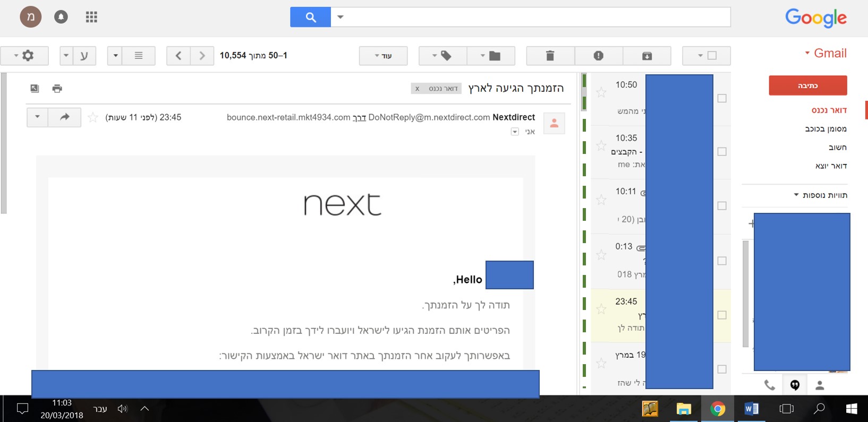
Task: Open File Explorer from the taskbar
Action: (684, 409)
